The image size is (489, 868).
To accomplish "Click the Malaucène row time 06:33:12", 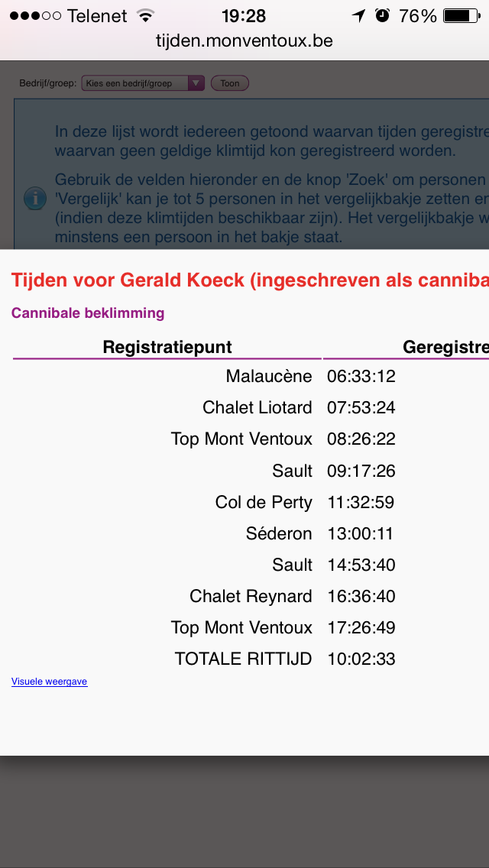I will [361, 377].
